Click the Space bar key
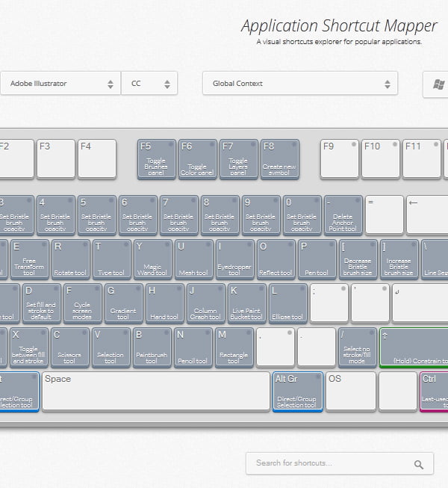Screen dimensions: 448x488 [156, 391]
